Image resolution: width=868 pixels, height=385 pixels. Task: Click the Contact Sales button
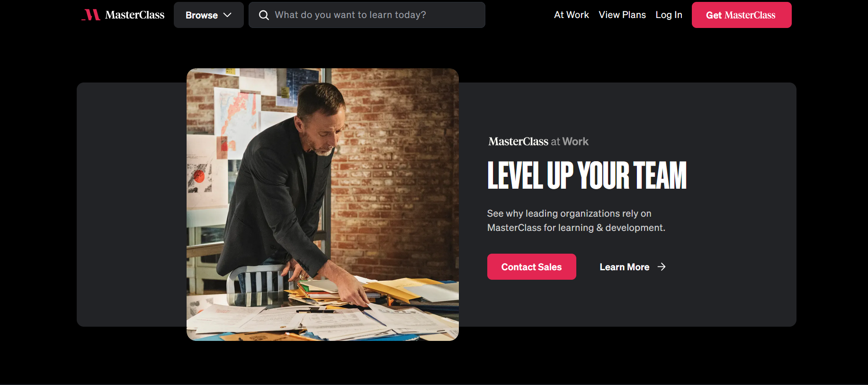[531, 266]
